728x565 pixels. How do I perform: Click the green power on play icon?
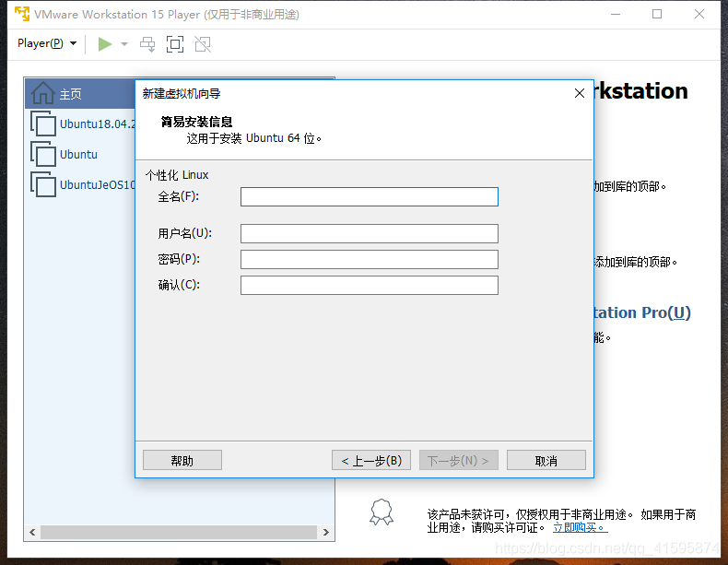[105, 44]
